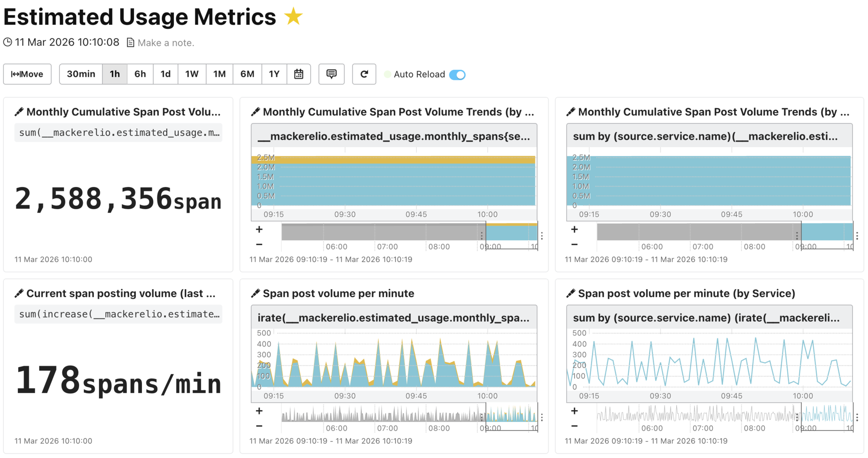Image resolution: width=868 pixels, height=458 pixels.
Task: Zoom in on Span post volume per minute navigator
Action: pos(259,411)
